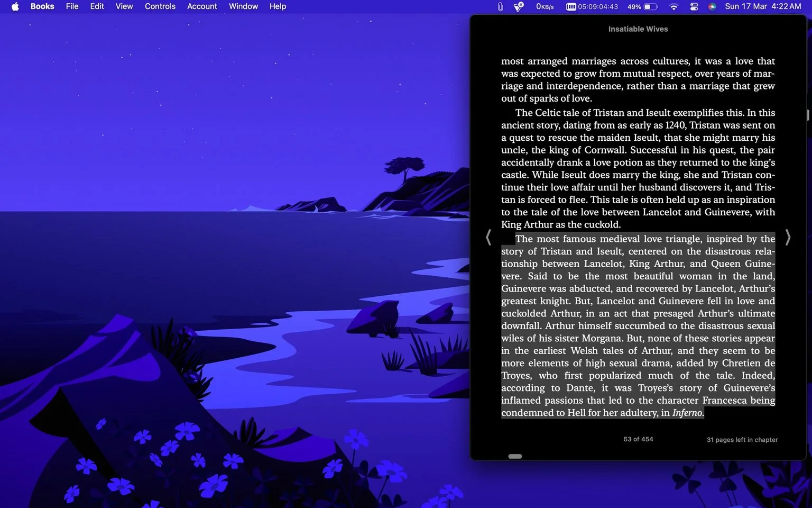Open the Books application menu
This screenshot has height=508, width=812.
tap(42, 6)
